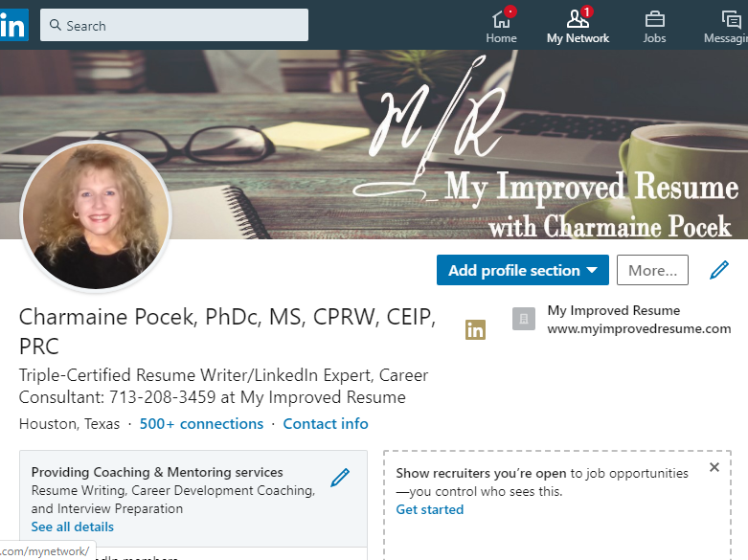Open the Contact info link
Screen dimensions: 748x560
[x=326, y=423]
